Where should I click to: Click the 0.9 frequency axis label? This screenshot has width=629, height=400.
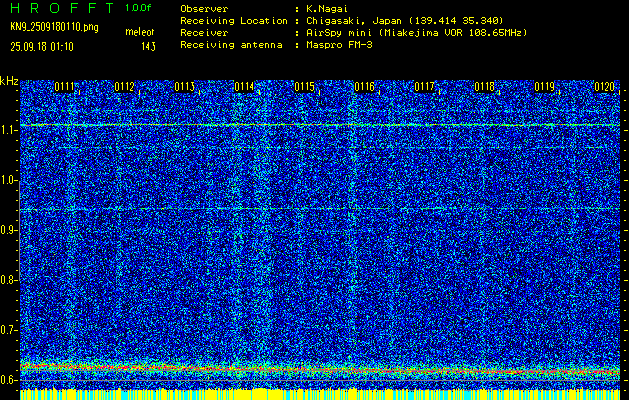[8, 230]
